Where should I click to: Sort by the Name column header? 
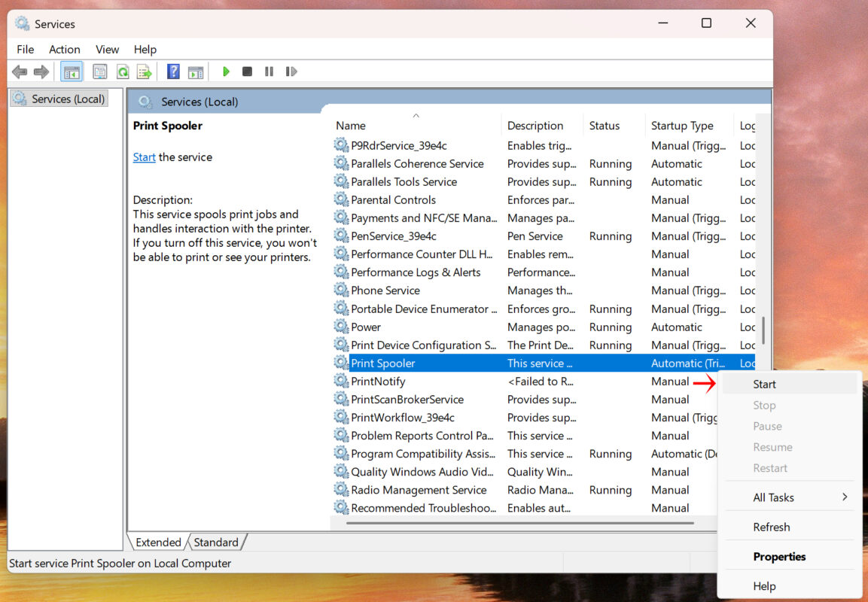(x=416, y=126)
